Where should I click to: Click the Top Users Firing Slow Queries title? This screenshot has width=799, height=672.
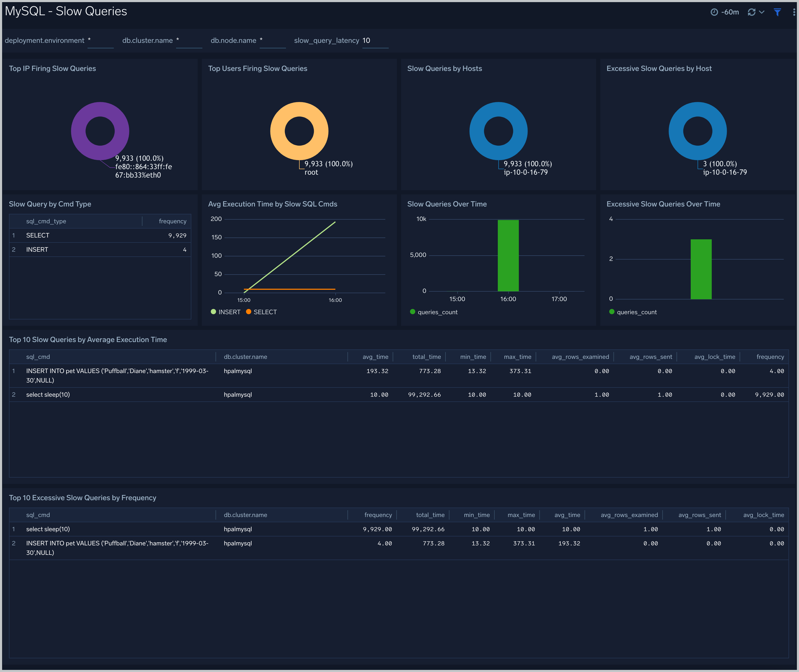[258, 69]
